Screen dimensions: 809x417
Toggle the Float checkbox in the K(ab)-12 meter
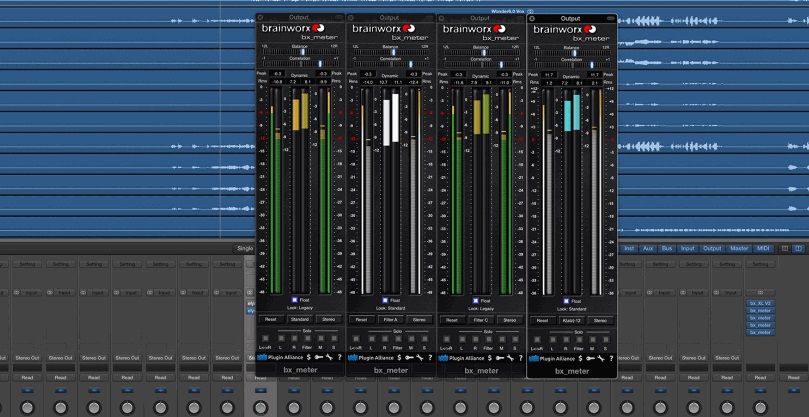click(x=566, y=299)
